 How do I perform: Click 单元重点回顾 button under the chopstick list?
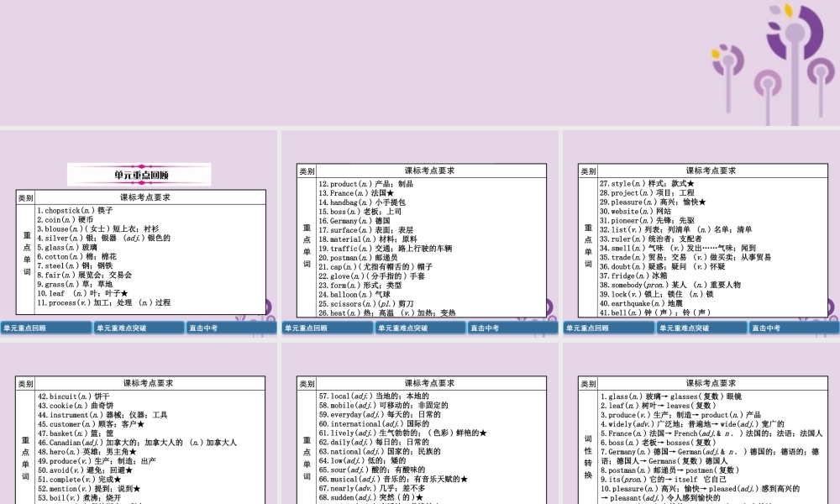pos(46,328)
